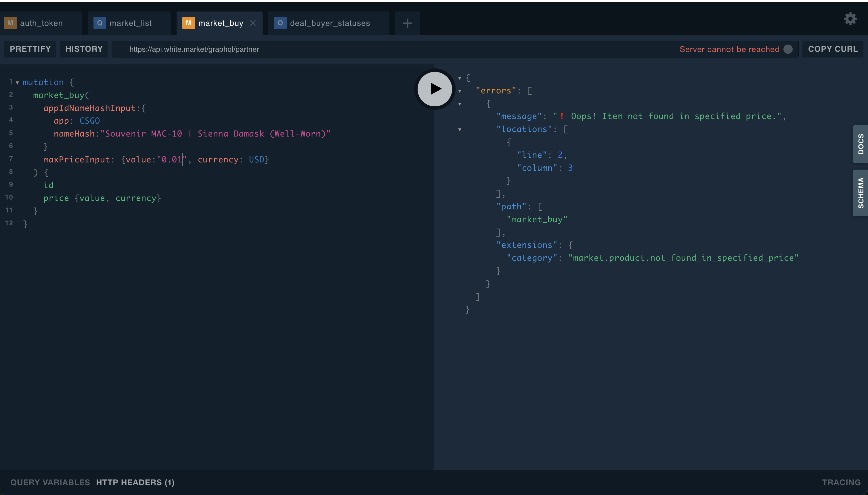Click the Q badge on deal_buyer_statuses tab

point(280,23)
